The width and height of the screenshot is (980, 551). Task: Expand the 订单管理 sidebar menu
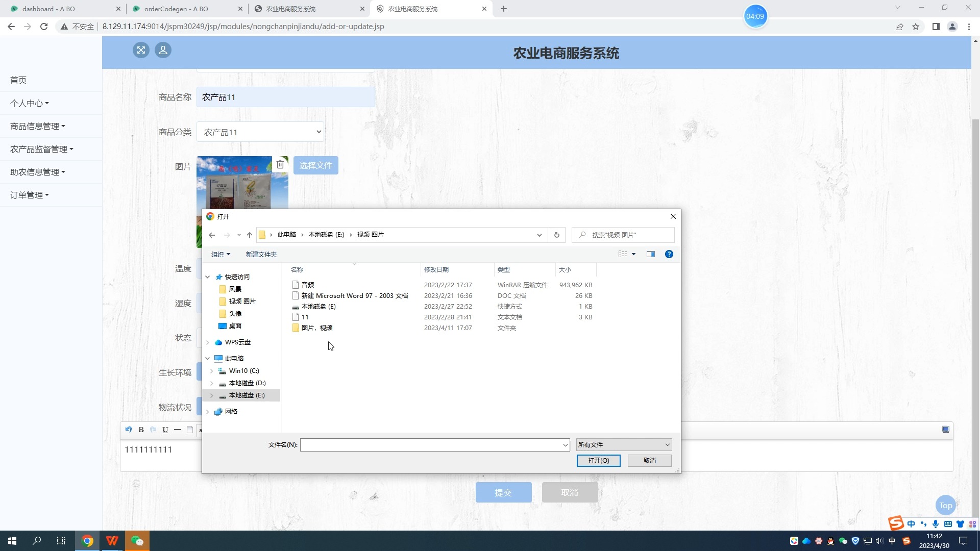[30, 195]
